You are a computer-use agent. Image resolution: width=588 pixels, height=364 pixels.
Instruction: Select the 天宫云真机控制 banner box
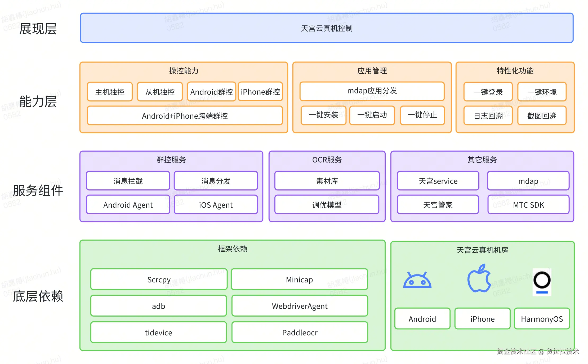(327, 28)
